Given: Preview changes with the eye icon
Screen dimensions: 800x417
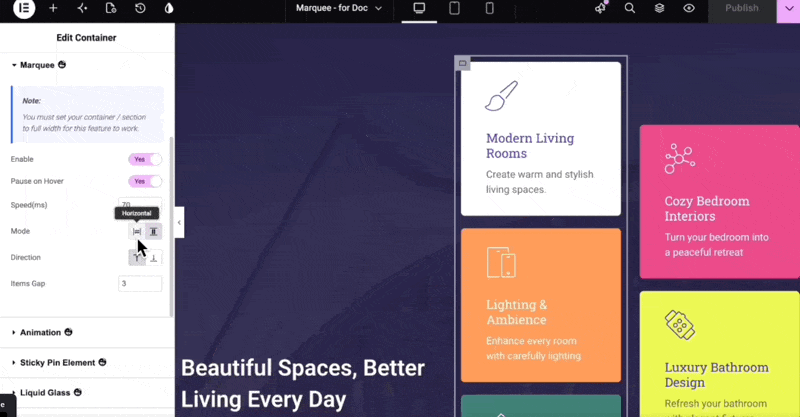Looking at the screenshot, I should (689, 8).
